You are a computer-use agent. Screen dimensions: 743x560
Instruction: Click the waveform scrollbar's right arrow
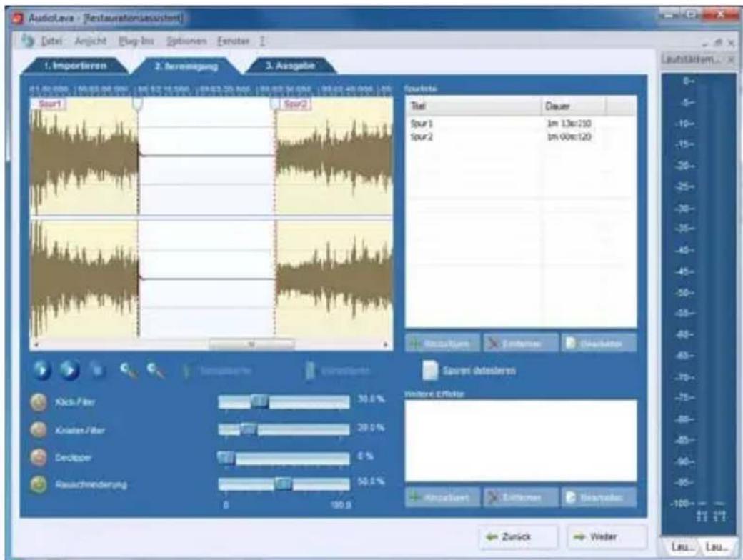387,344
